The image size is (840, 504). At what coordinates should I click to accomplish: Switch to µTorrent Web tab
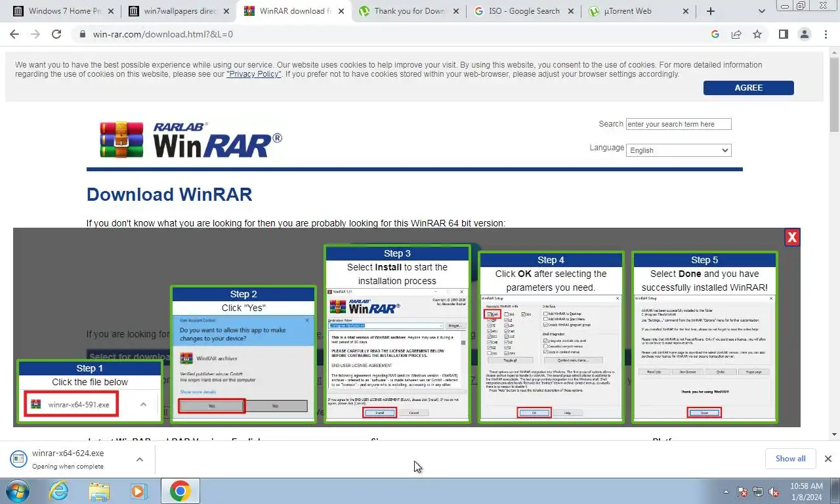(640, 11)
